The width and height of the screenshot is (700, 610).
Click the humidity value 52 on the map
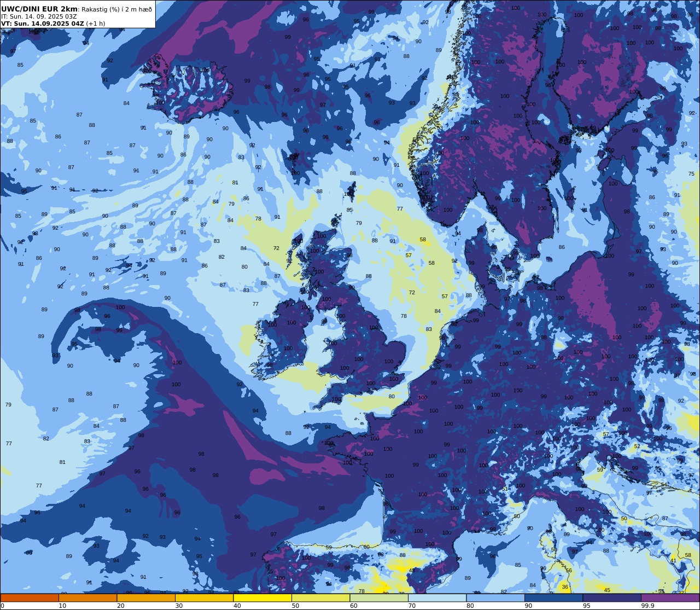pyautogui.click(x=637, y=446)
